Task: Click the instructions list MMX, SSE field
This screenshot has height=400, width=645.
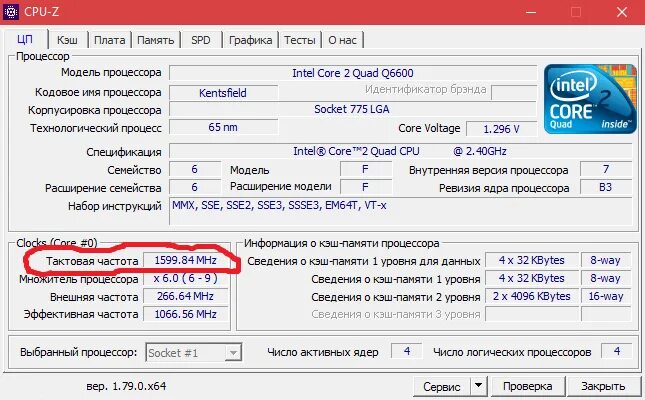Action: pos(401,212)
